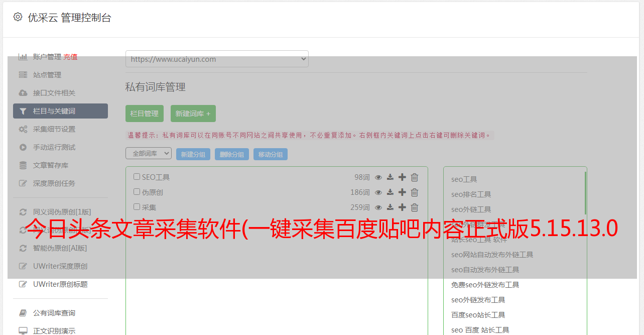Viewport: 644px width, 335px height.
Task: Select keyword seo自动发布外链工具
Action: (485, 270)
